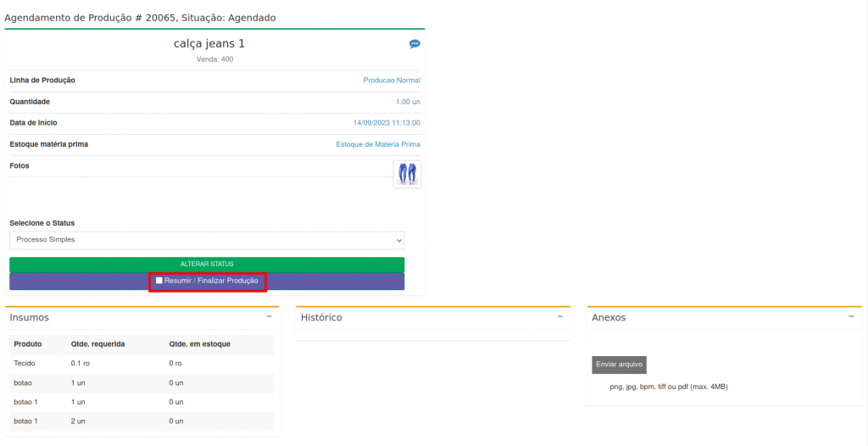Open the Selecione o Status dropdown
The image size is (868, 446).
(207, 240)
